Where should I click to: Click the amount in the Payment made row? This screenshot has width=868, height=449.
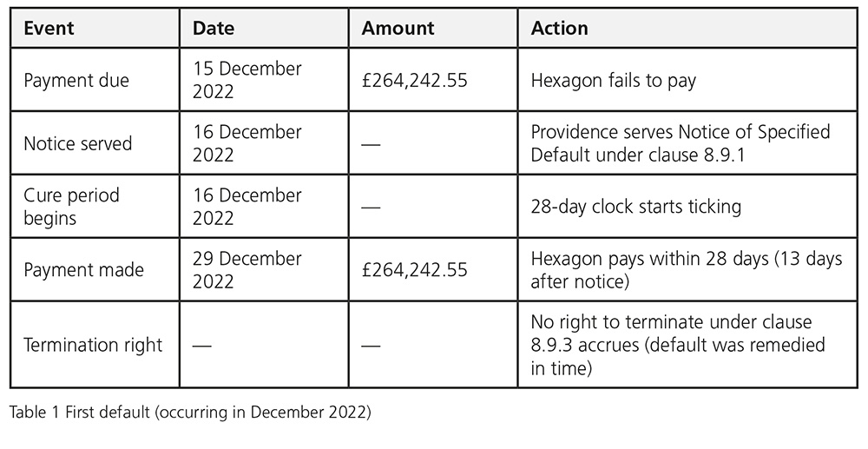pyautogui.click(x=415, y=269)
